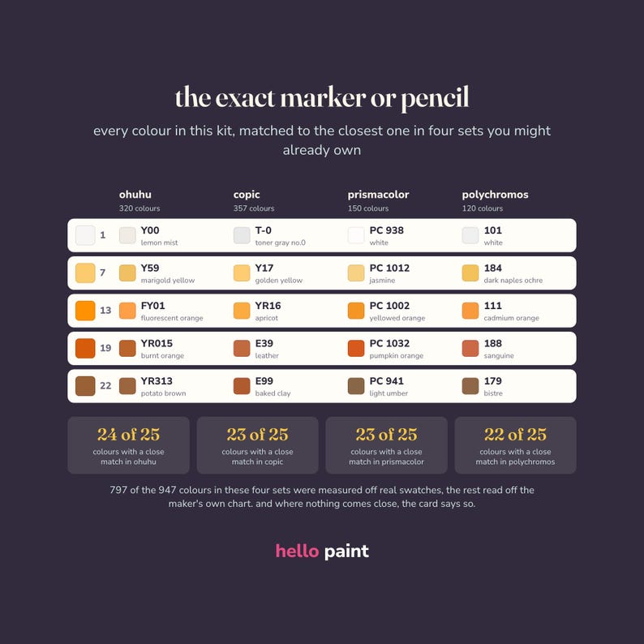
Task: Click the kit colour 22 brown swatch
Action: click(x=85, y=386)
